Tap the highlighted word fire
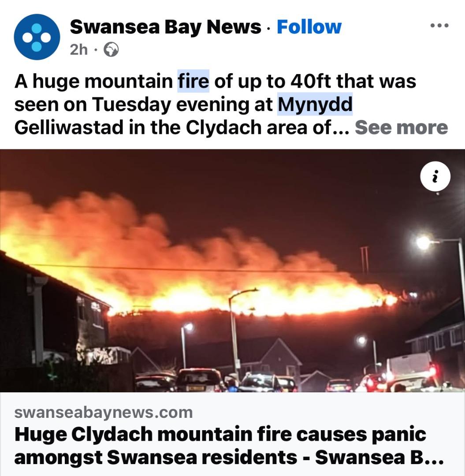The image size is (465, 476). click(193, 81)
